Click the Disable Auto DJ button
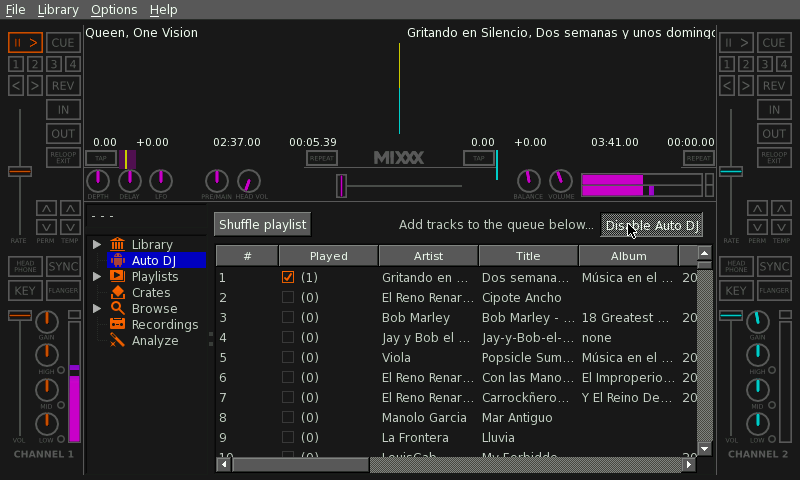Image resolution: width=800 pixels, height=480 pixels. [x=652, y=225]
